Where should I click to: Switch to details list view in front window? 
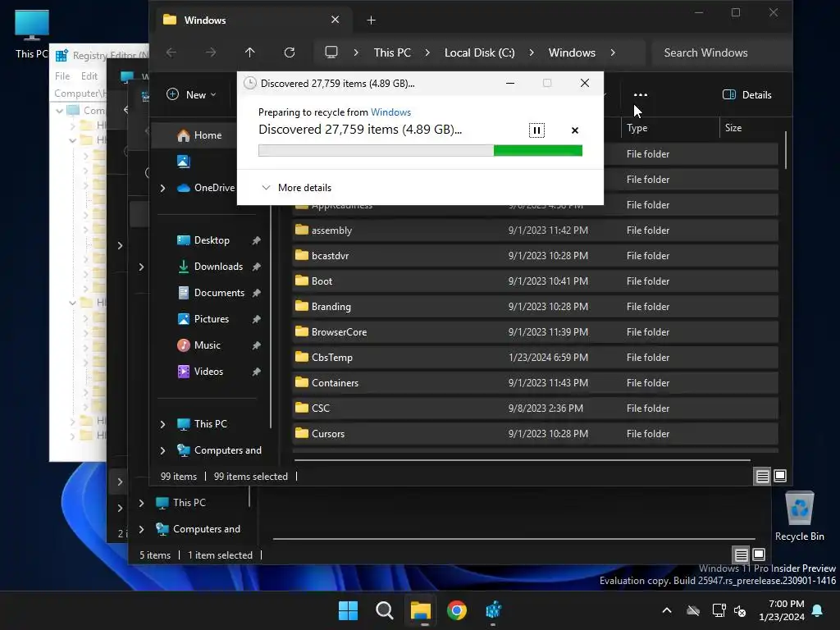pyautogui.click(x=762, y=476)
